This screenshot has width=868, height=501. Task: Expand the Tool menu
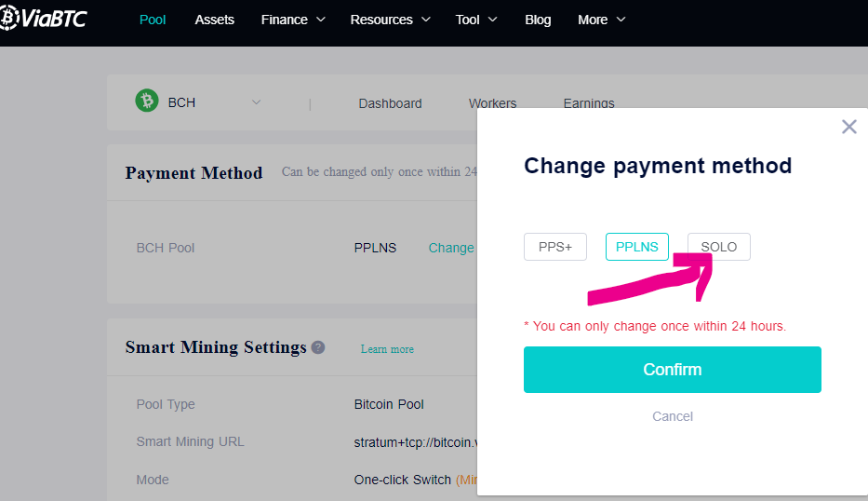[x=476, y=20]
